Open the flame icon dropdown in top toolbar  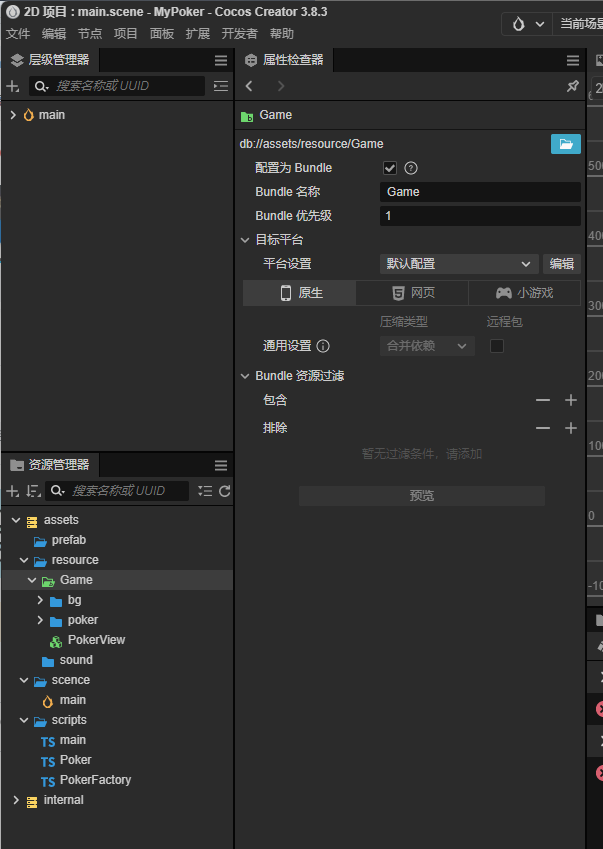click(x=527, y=24)
